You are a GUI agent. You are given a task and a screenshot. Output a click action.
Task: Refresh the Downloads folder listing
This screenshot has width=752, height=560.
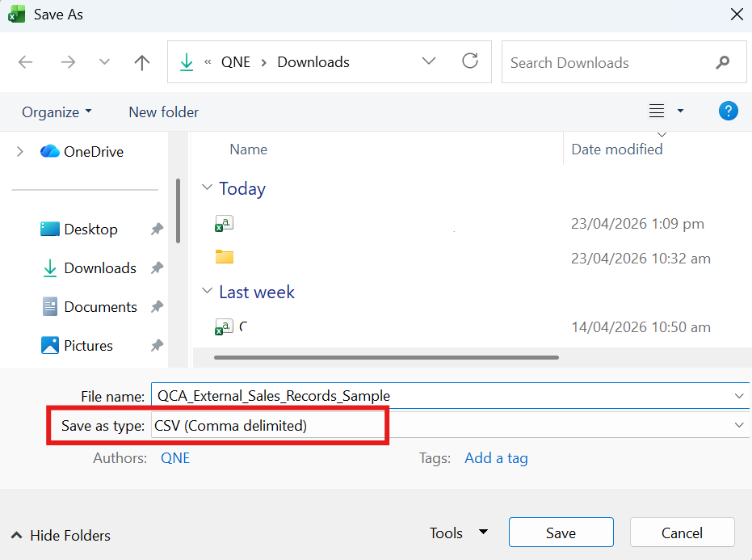tap(469, 62)
